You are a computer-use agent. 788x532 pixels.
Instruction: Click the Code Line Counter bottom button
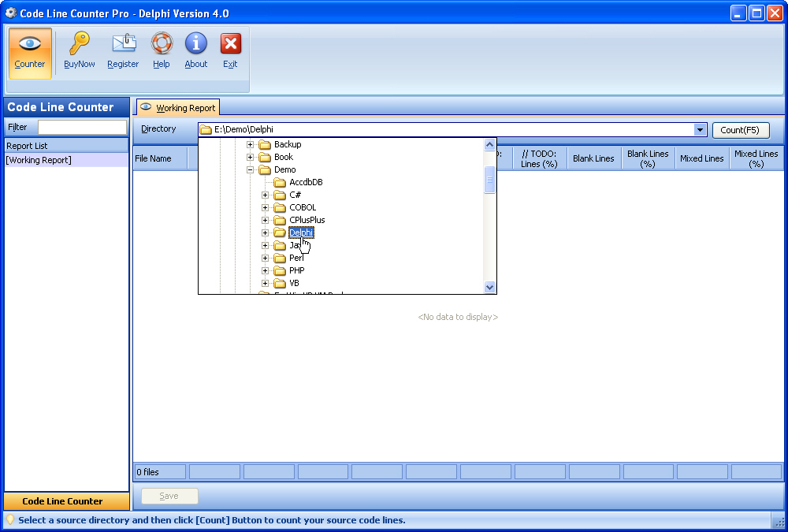coord(66,501)
